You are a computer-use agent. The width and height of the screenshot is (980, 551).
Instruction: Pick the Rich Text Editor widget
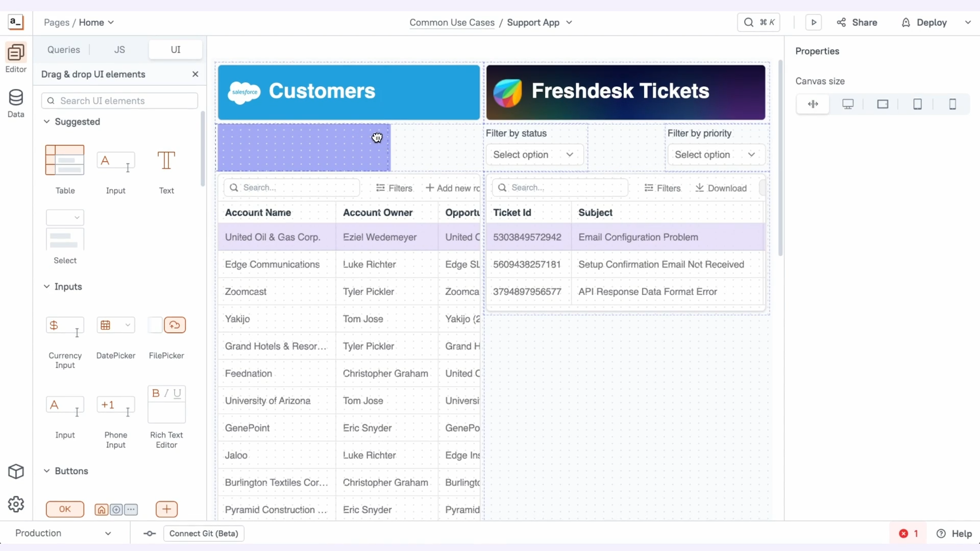pyautogui.click(x=166, y=405)
